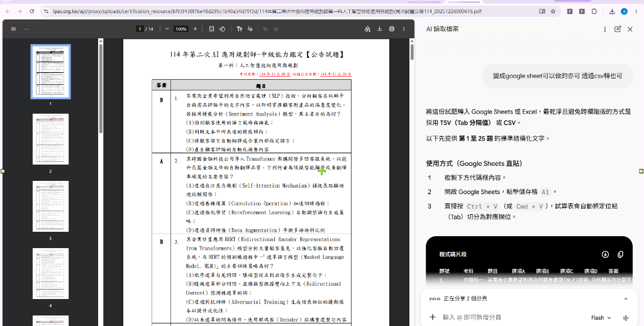644x326 pixels.
Task: Click the PDF document vertical scrollbar
Action: [412, 52]
